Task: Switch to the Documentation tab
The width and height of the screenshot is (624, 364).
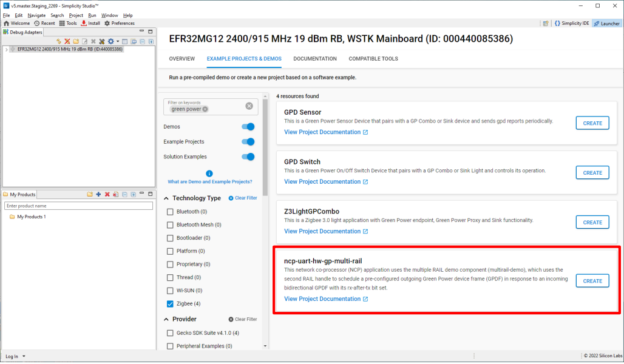Action: click(x=314, y=59)
